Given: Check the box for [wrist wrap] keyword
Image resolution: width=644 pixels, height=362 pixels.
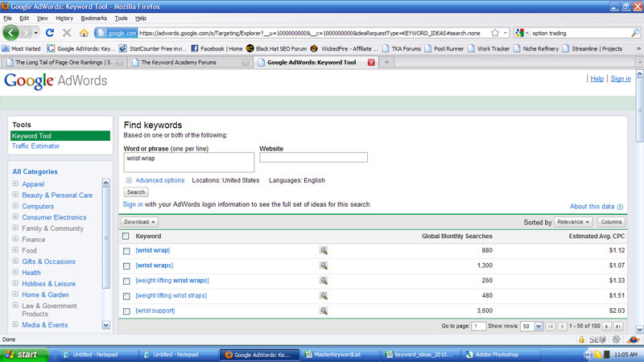Looking at the screenshot, I should coord(126,251).
